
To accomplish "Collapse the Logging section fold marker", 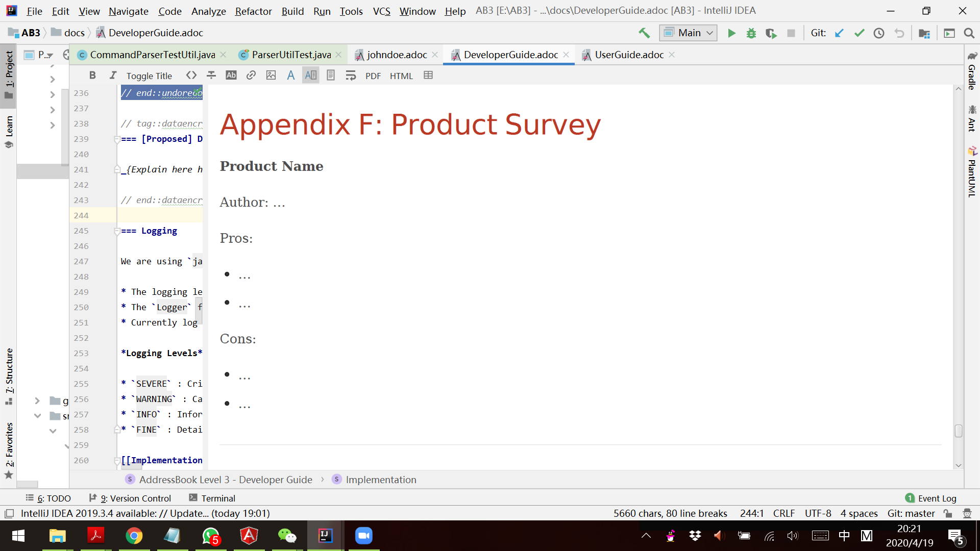I will (x=117, y=231).
